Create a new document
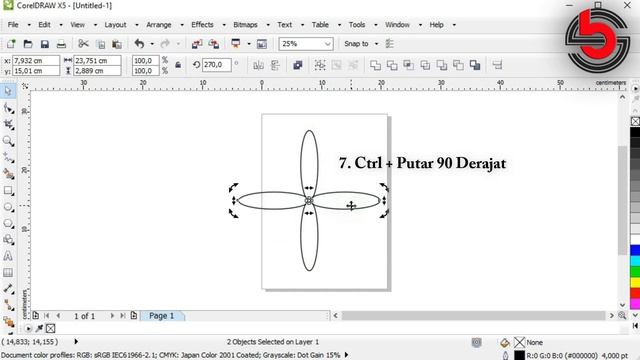Screen dimensions: 640x360 click(x=11, y=44)
